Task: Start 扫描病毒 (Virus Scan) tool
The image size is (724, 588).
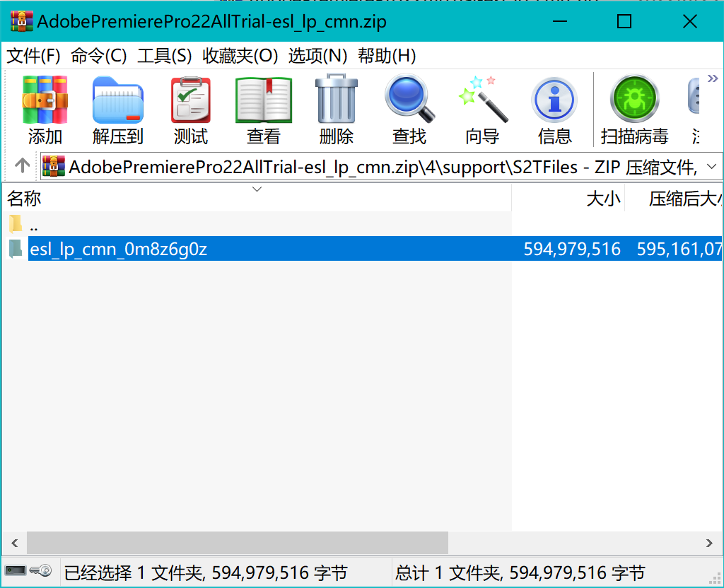Action: [633, 106]
